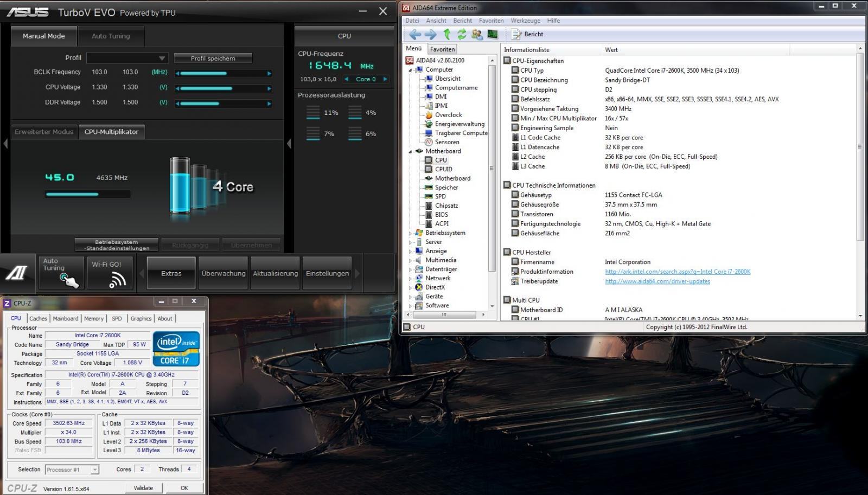868x495 pixels.
Task: Open the Graphics tab in CPU-Z
Action: pyautogui.click(x=141, y=319)
